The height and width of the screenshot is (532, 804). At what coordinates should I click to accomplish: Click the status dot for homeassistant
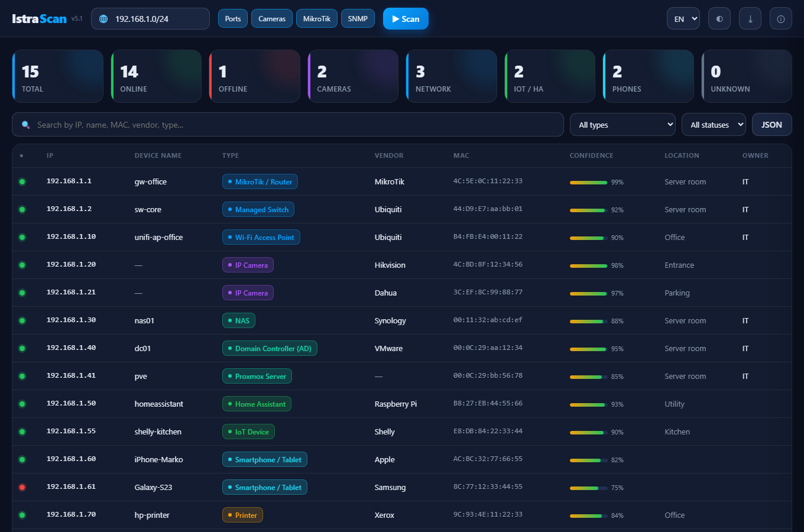tap(22, 404)
